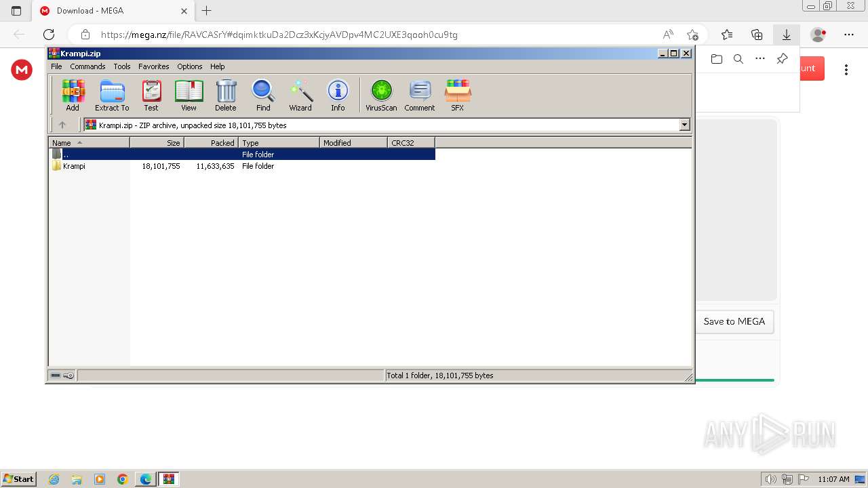Image resolution: width=868 pixels, height=488 pixels.
Task: Pin the Edge downloads panel
Action: [782, 59]
